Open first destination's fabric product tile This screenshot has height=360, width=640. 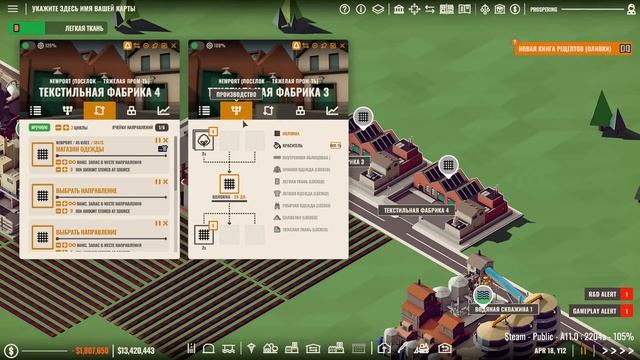pyautogui.click(x=42, y=154)
